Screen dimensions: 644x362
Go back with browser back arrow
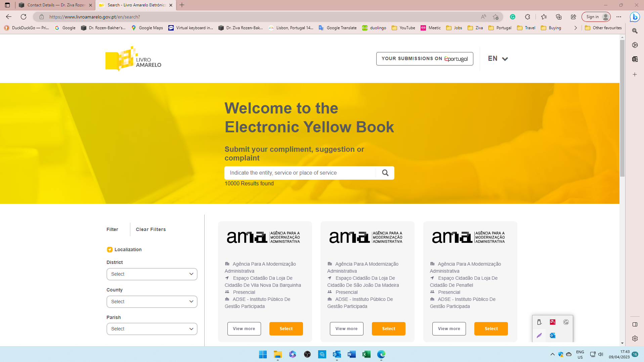[x=9, y=17]
